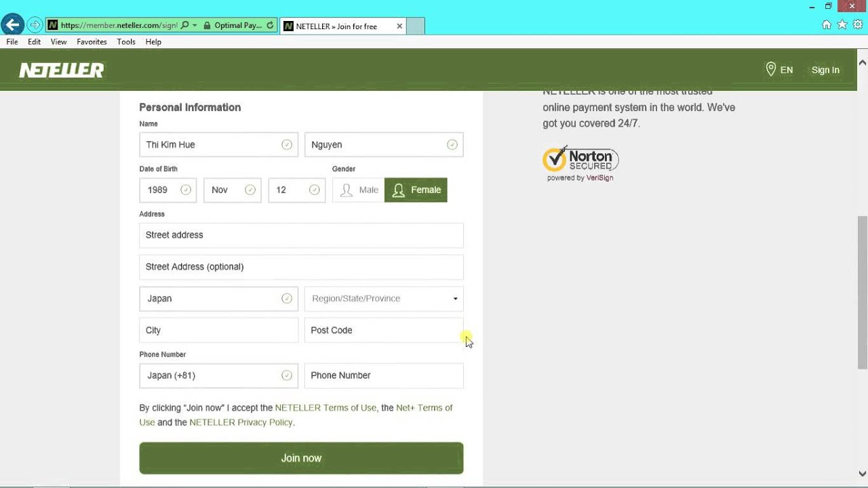This screenshot has width=868, height=488.
Task: Expand the Region/State/Province dropdown
Action: pos(384,298)
